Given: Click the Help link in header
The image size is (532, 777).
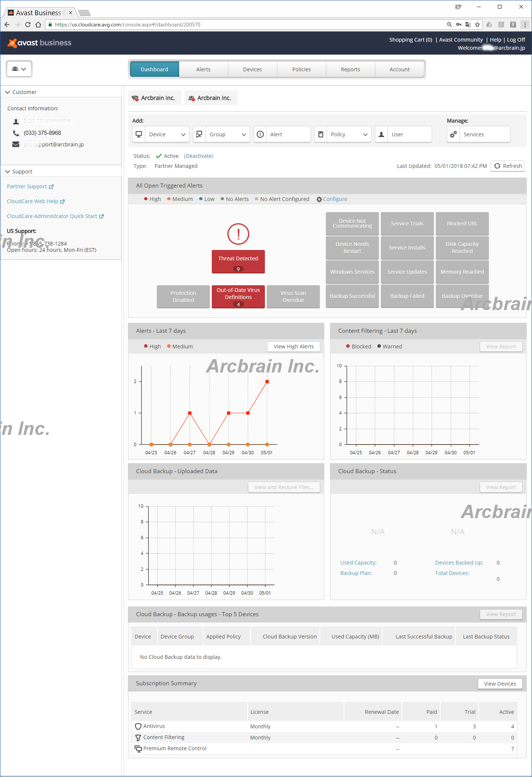Looking at the screenshot, I should [x=496, y=40].
